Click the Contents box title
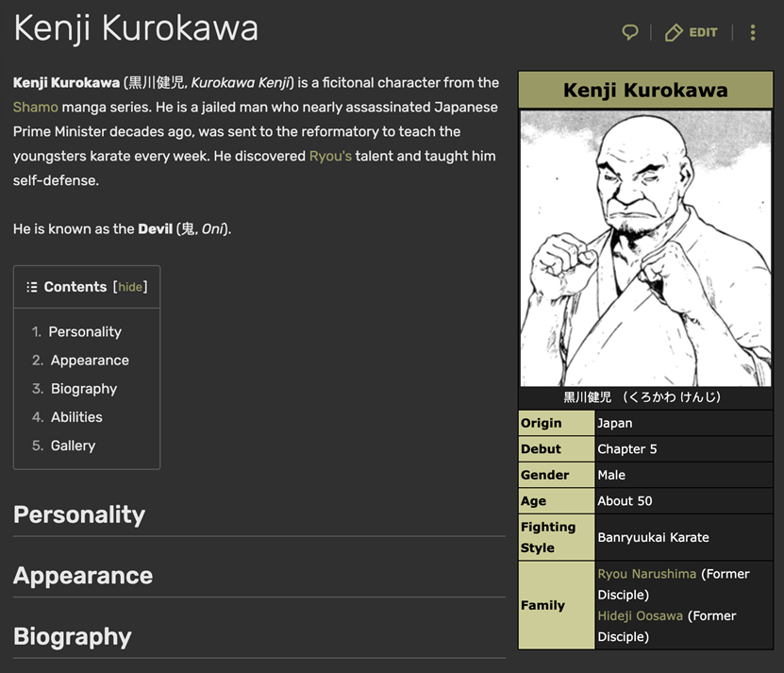The height and width of the screenshot is (673, 784). (75, 287)
